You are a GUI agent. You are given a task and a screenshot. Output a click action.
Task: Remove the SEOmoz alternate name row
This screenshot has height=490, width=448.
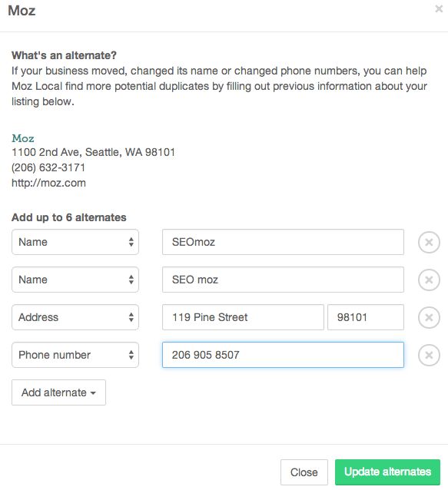tap(429, 242)
